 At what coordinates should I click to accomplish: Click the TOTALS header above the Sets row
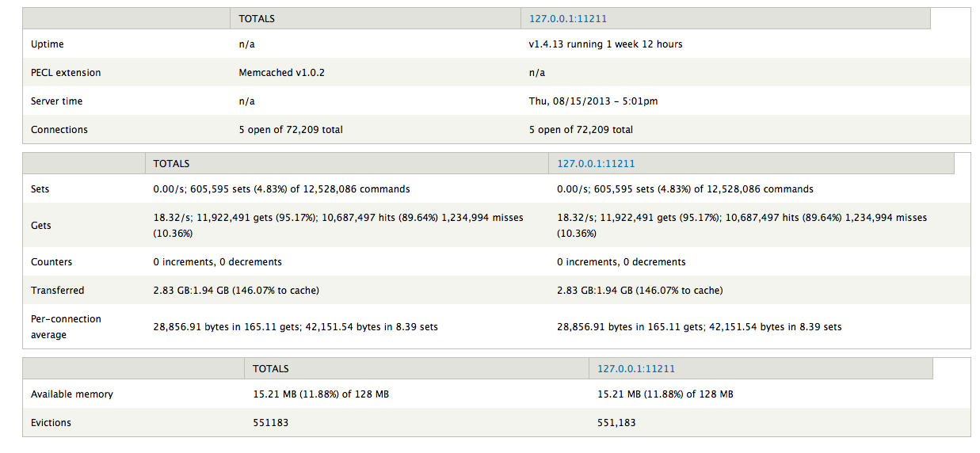(x=171, y=164)
